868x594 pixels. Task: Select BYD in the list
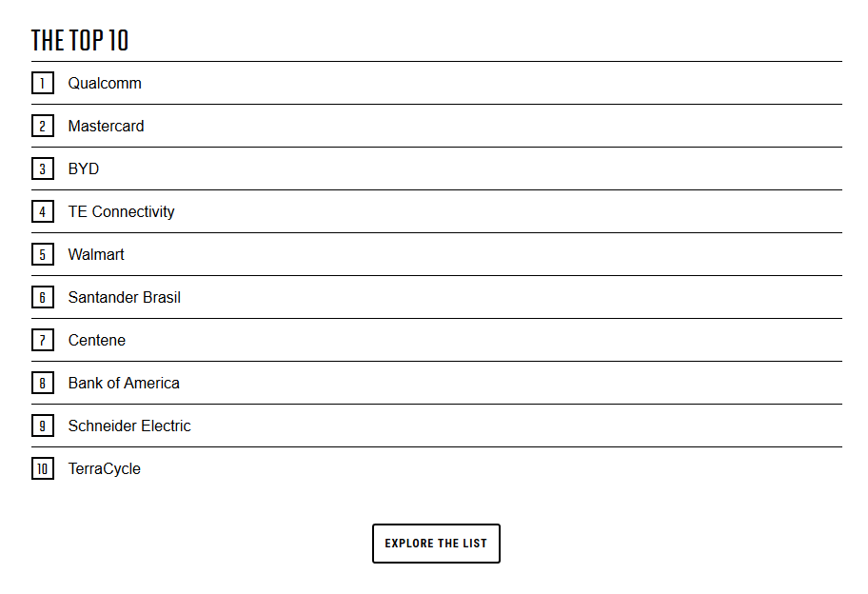(84, 168)
